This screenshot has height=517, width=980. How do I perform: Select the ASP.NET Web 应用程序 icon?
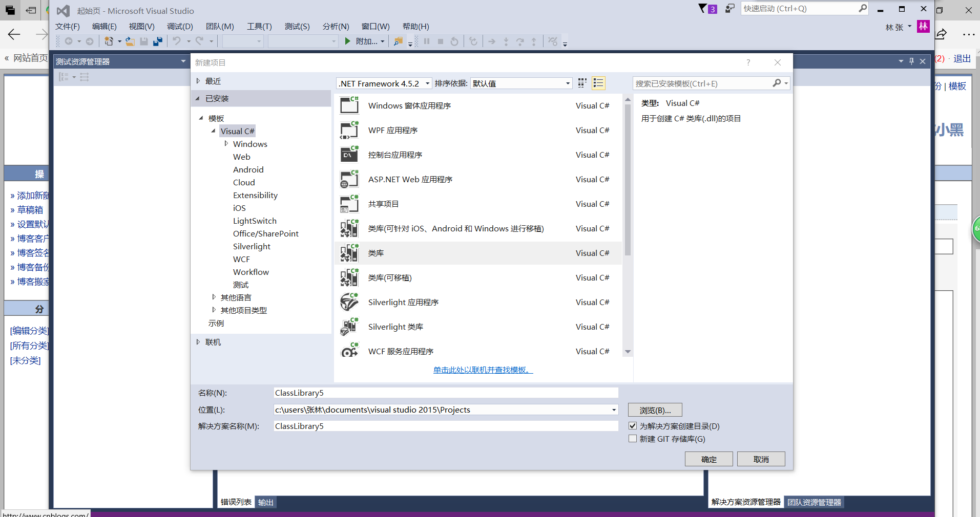(350, 179)
